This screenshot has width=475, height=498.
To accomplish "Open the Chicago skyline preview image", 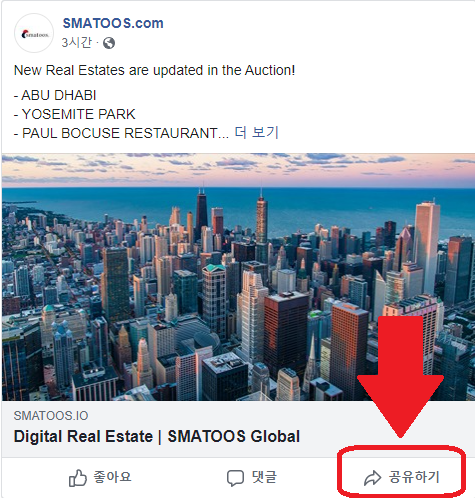I will coord(238,277).
